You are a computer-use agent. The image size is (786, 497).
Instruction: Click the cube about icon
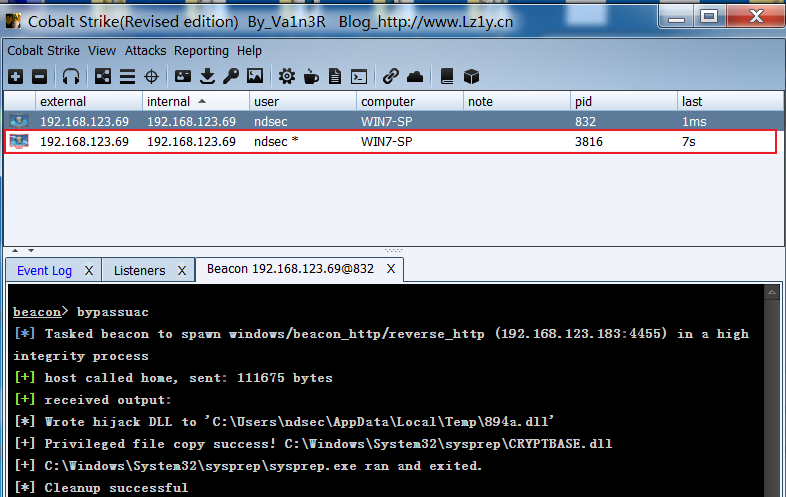coord(471,77)
